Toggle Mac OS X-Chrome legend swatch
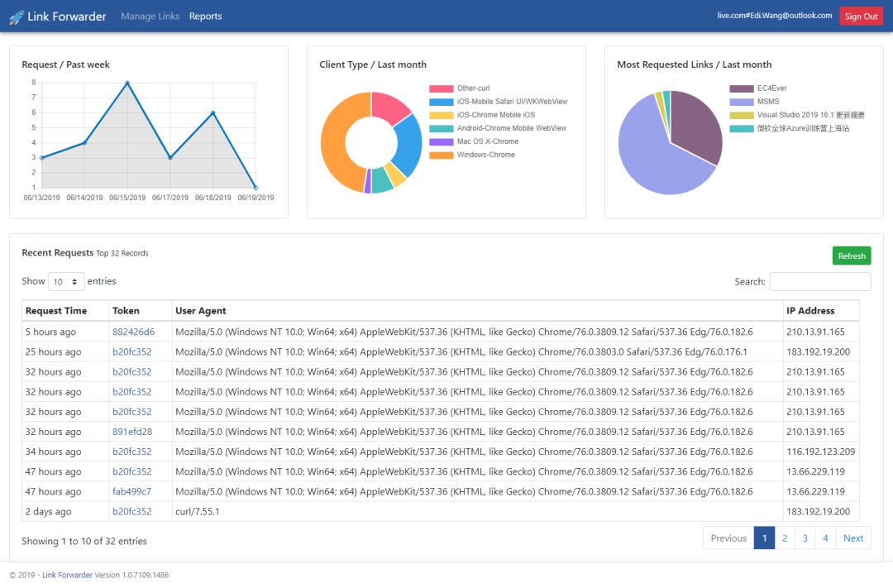The width and height of the screenshot is (893, 588). click(x=441, y=141)
